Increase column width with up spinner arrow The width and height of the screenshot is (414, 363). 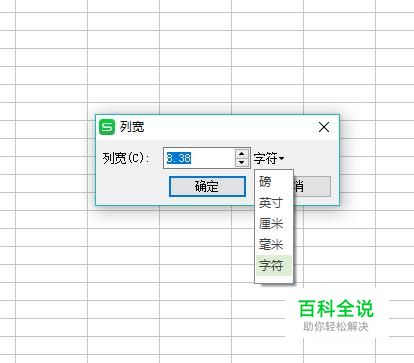pyautogui.click(x=242, y=154)
